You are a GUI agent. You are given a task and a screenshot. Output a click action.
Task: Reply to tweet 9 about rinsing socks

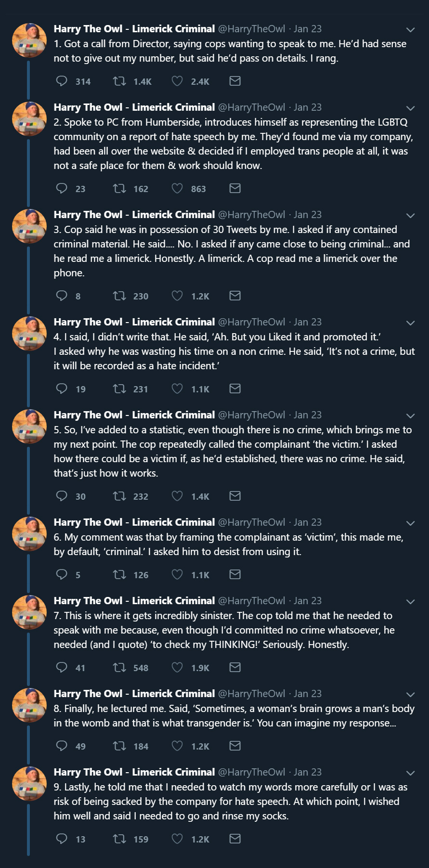(62, 839)
